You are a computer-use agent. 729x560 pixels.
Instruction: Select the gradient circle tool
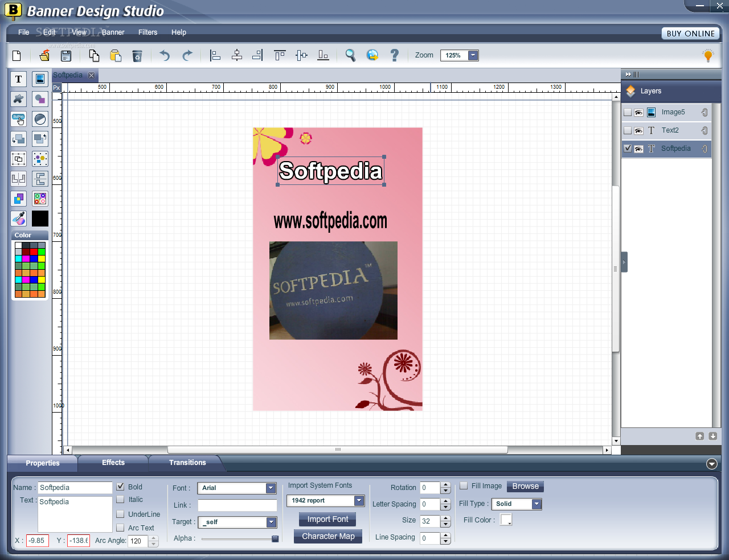click(x=40, y=119)
